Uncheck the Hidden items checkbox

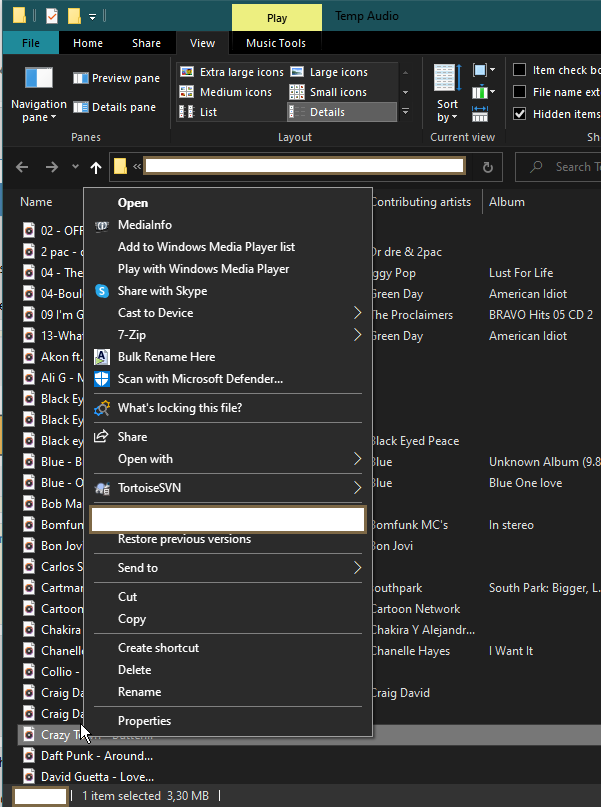(x=520, y=114)
